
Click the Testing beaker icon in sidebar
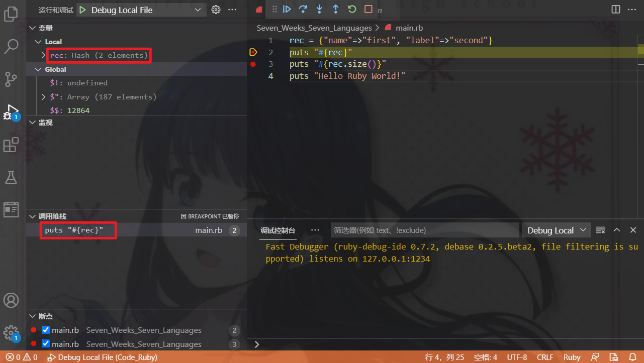pos(11,177)
